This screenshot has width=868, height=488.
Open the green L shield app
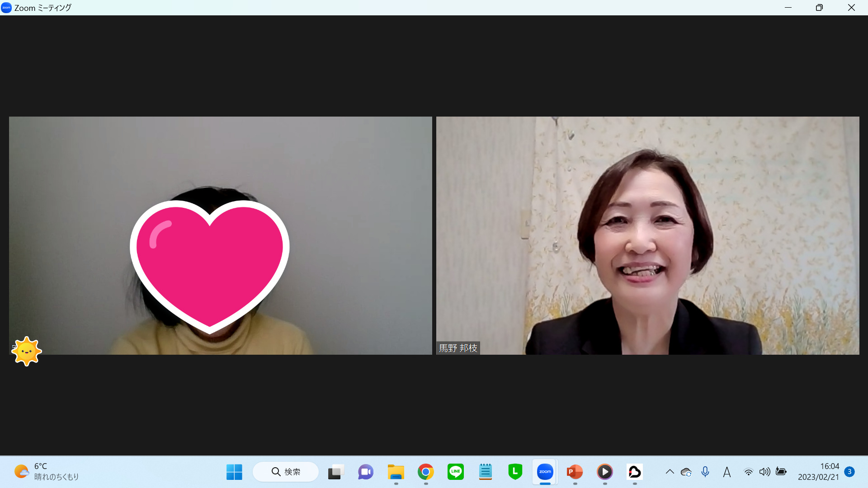515,472
